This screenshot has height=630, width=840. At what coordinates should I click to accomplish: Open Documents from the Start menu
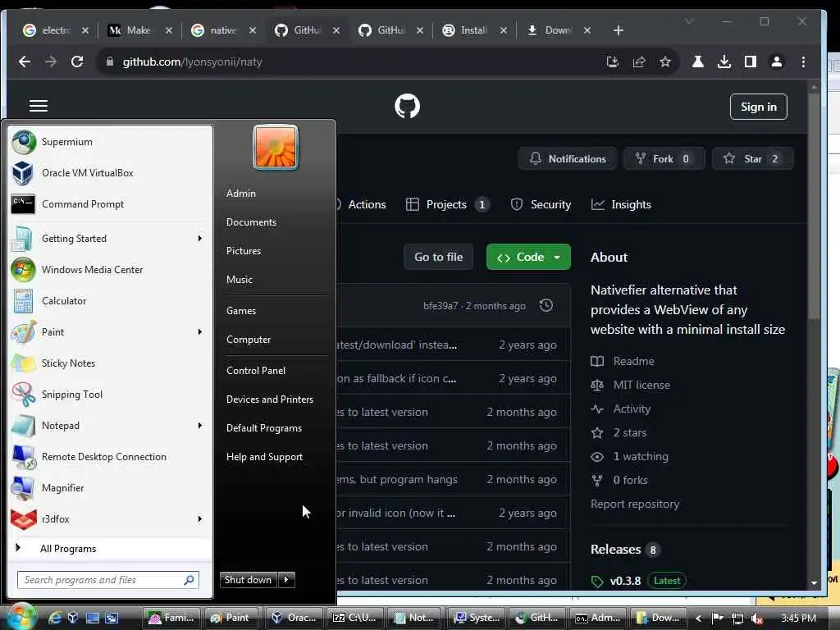[251, 222]
